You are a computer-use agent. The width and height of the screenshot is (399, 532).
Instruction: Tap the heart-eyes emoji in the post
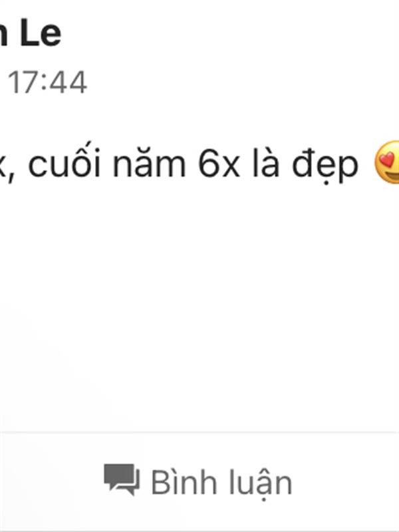coord(387,162)
